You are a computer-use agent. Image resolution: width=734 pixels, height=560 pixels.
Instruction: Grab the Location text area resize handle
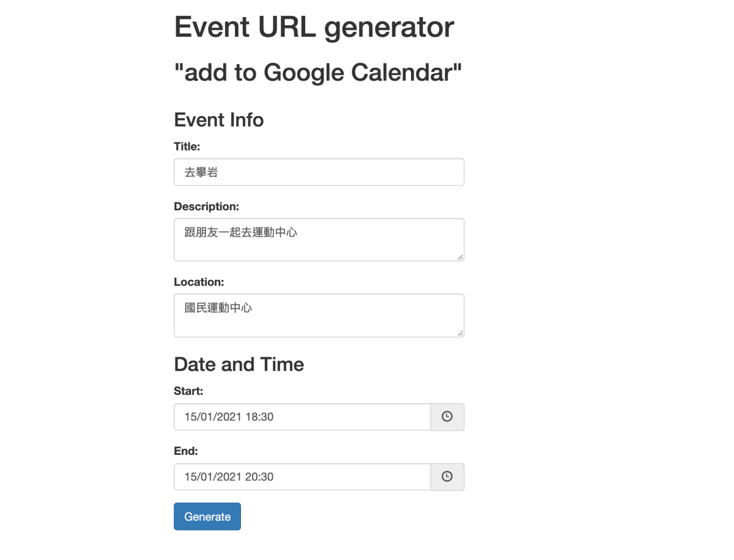(x=460, y=333)
